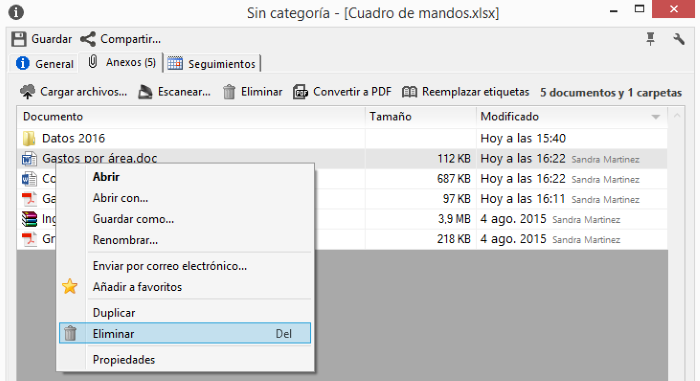700x381 pixels.
Task: Switch to the Seguimientos tab
Action: tap(212, 64)
